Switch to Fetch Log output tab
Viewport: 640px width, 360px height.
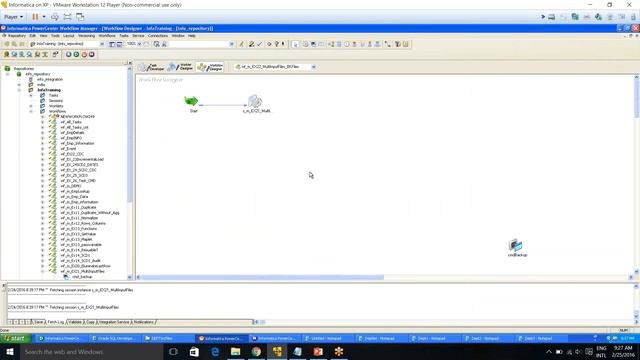coord(56,322)
